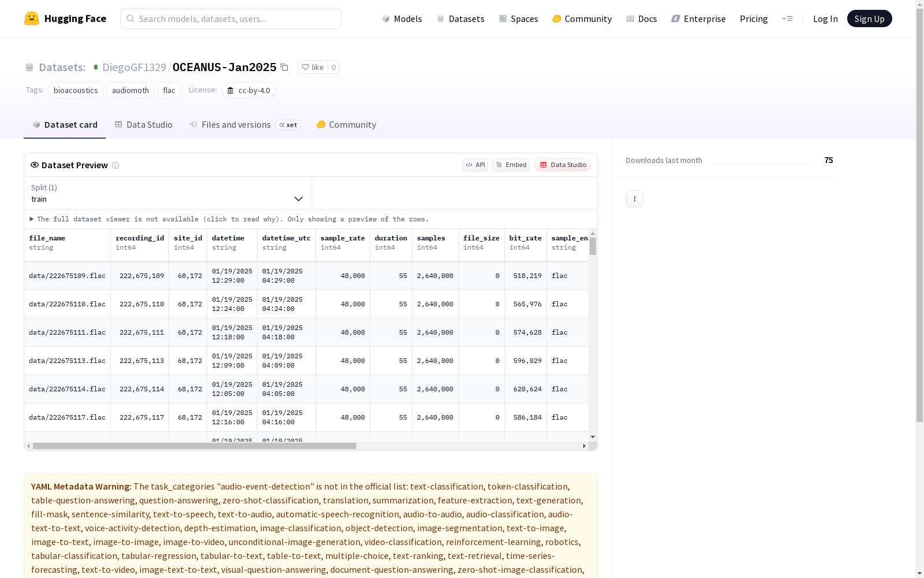Click the like count number
Image resolution: width=924 pixels, height=578 pixels.
point(334,67)
